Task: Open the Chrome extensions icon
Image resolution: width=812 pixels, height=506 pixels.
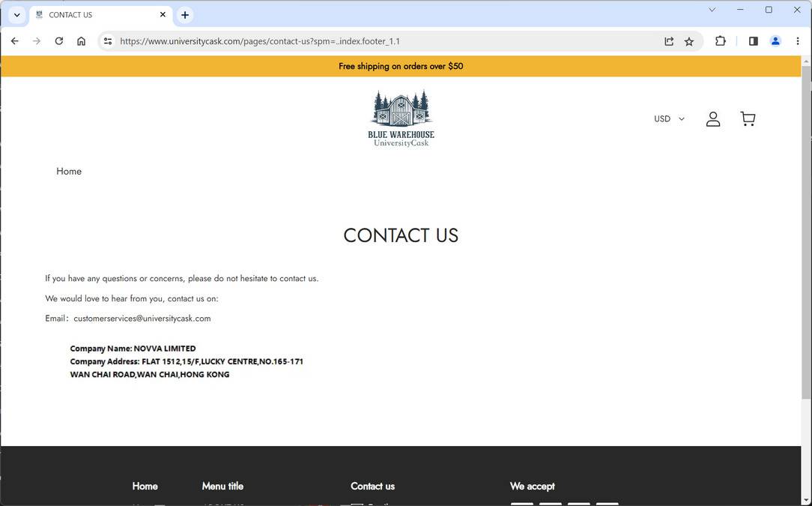Action: coord(720,41)
